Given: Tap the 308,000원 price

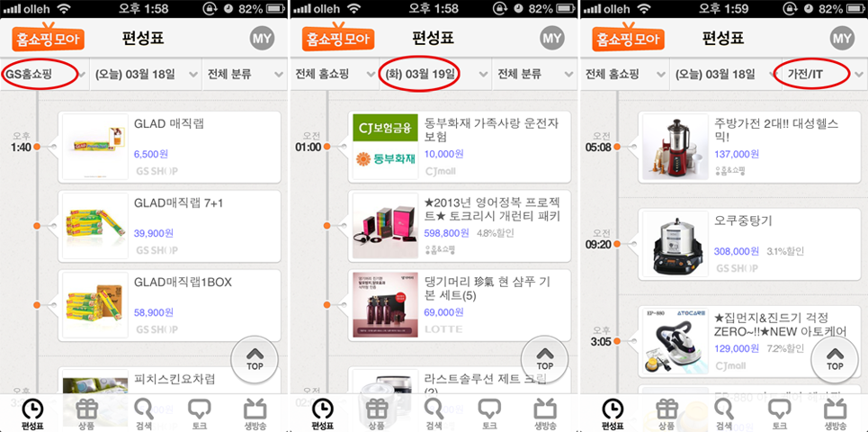Looking at the screenshot, I should pos(737,251).
